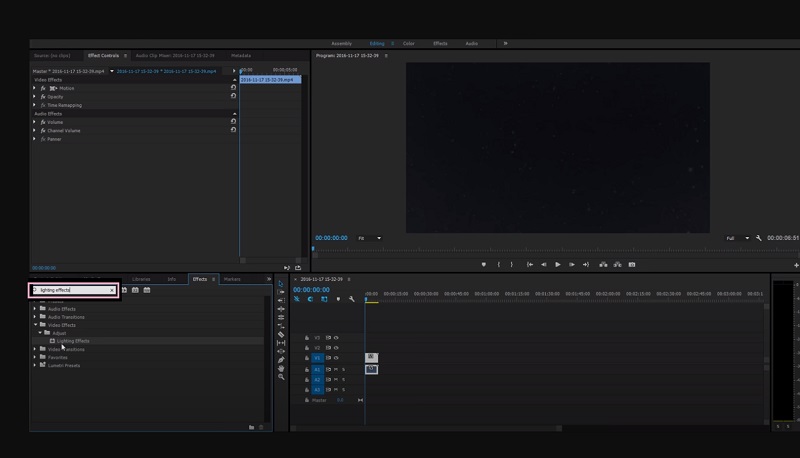Reset the Motion effect parameters
Image resolution: width=800 pixels, height=458 pixels.
tap(233, 88)
